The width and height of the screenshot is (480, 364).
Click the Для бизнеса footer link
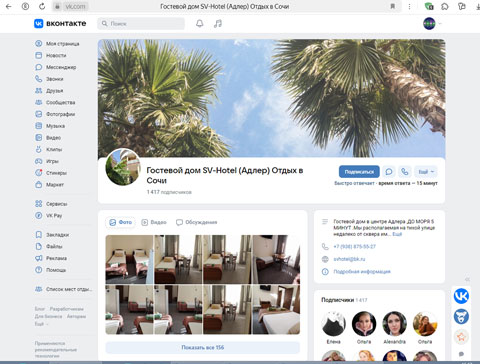(x=48, y=316)
